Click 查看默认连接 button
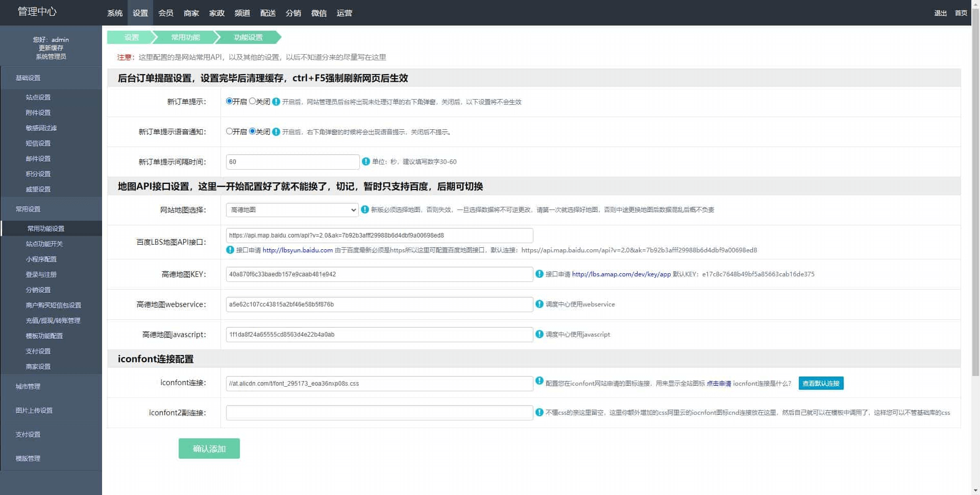Image resolution: width=980 pixels, height=495 pixels. coord(821,383)
